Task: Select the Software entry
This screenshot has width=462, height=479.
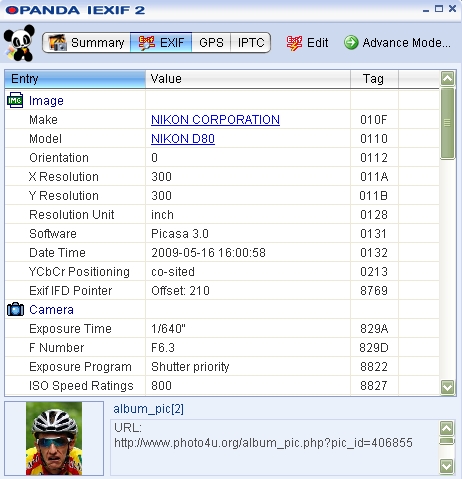Action: [x=53, y=234]
